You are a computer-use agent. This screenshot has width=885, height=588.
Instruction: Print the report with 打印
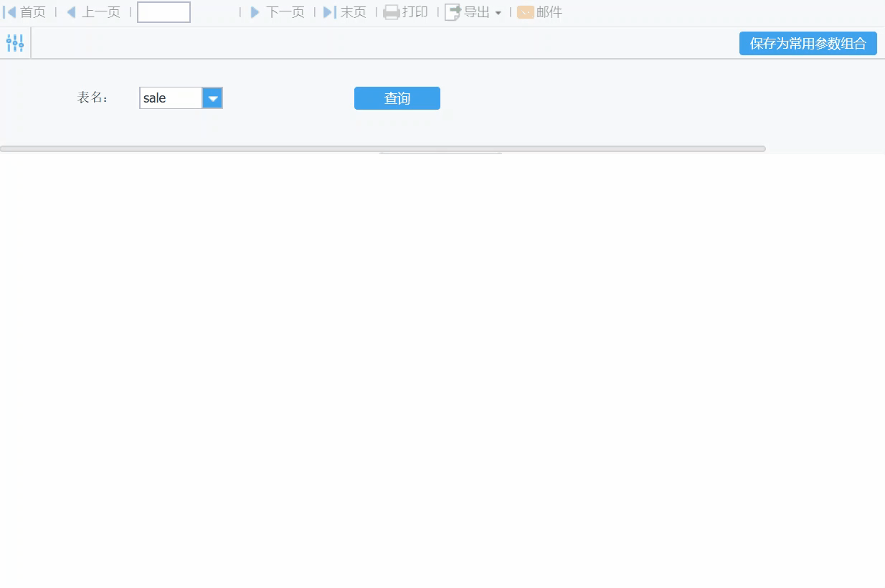[x=406, y=12]
